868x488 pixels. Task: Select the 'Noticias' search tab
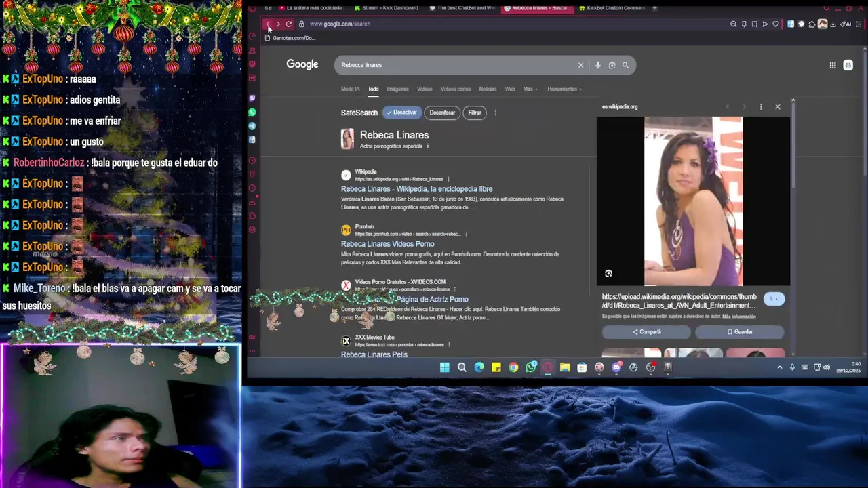pyautogui.click(x=488, y=89)
